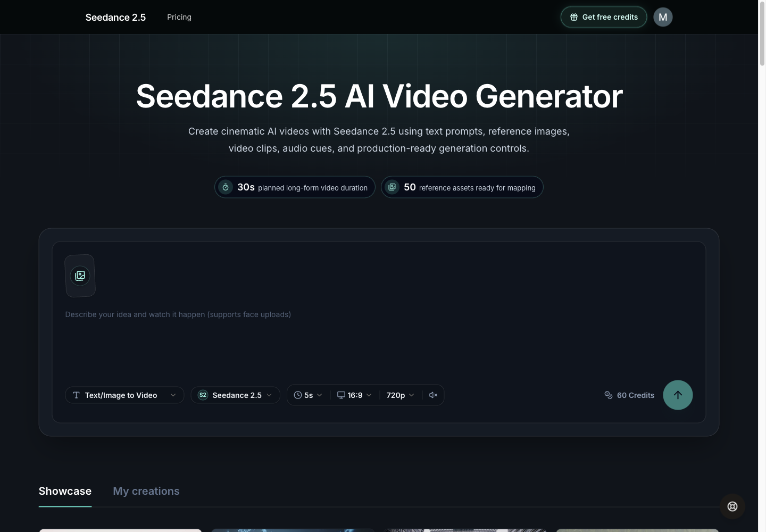
Task: Click the image-stack icon beside 50
Action: [x=392, y=187]
